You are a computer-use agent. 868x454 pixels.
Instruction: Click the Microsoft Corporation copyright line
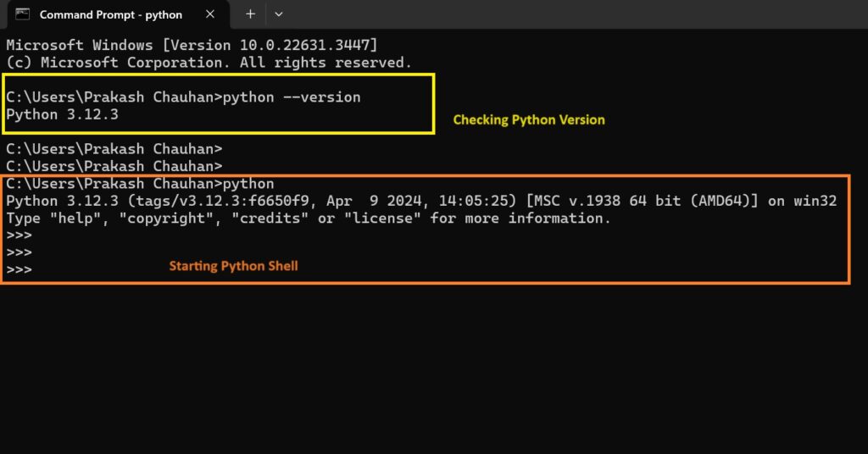209,63
